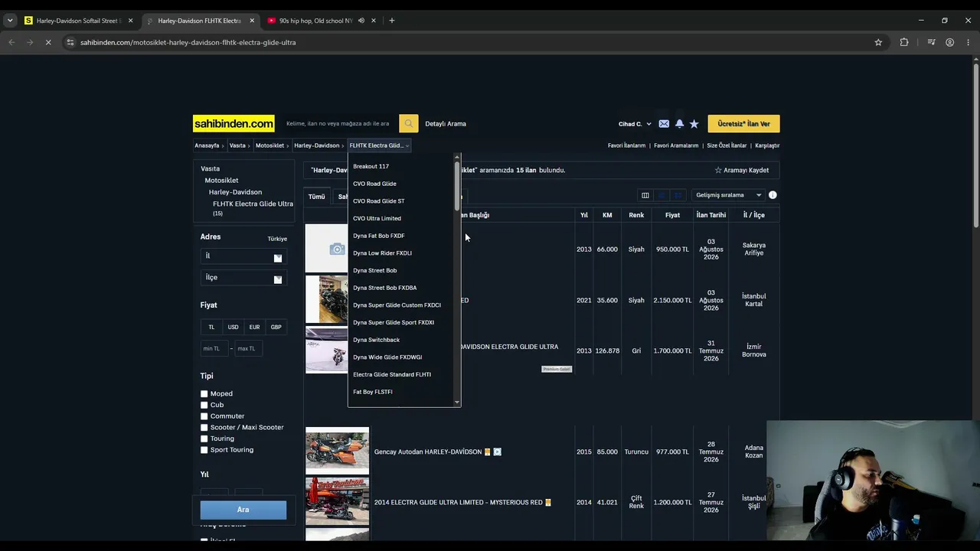This screenshot has height=551, width=980.
Task: Check the Scooter / Maxi Scooter option
Action: point(204,428)
